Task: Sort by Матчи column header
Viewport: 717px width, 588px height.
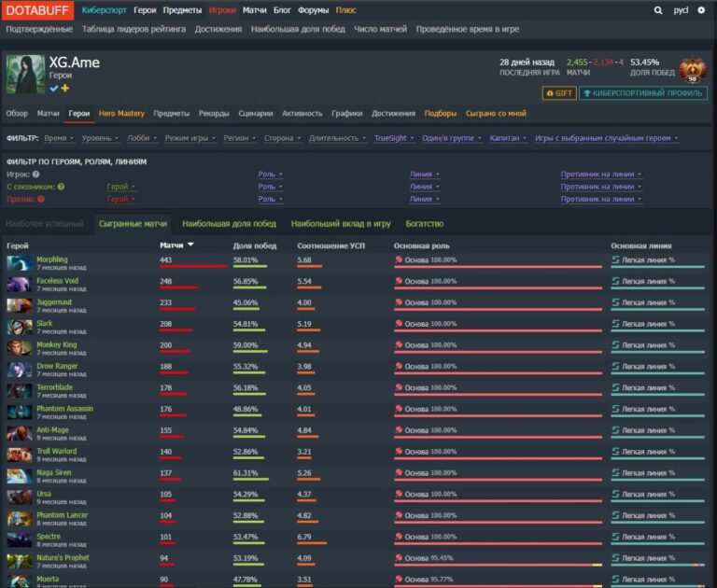Action: click(x=176, y=245)
